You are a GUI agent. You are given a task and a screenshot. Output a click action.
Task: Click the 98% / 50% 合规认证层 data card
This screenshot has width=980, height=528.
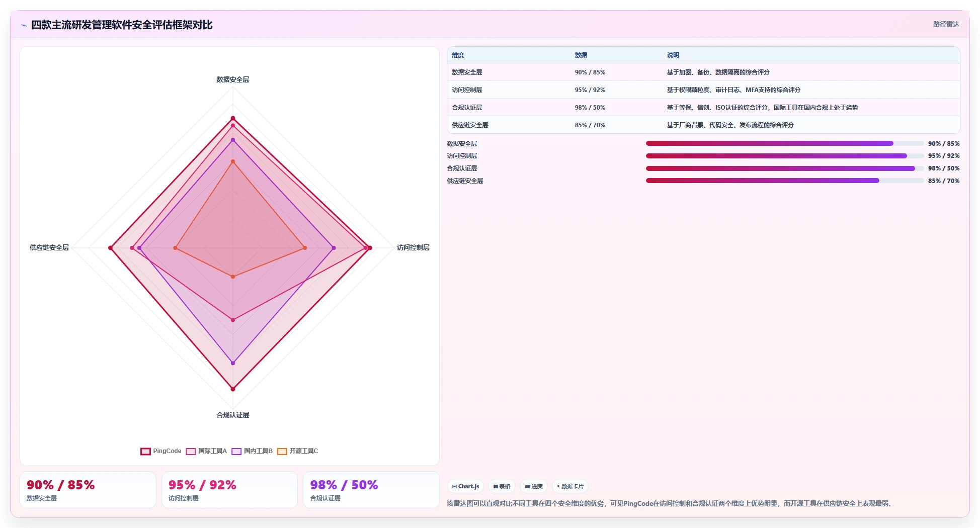371,490
